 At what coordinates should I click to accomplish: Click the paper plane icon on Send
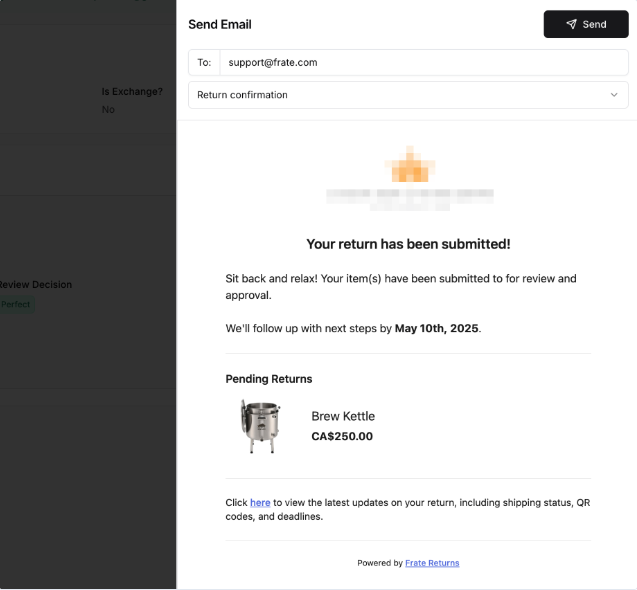(x=571, y=25)
